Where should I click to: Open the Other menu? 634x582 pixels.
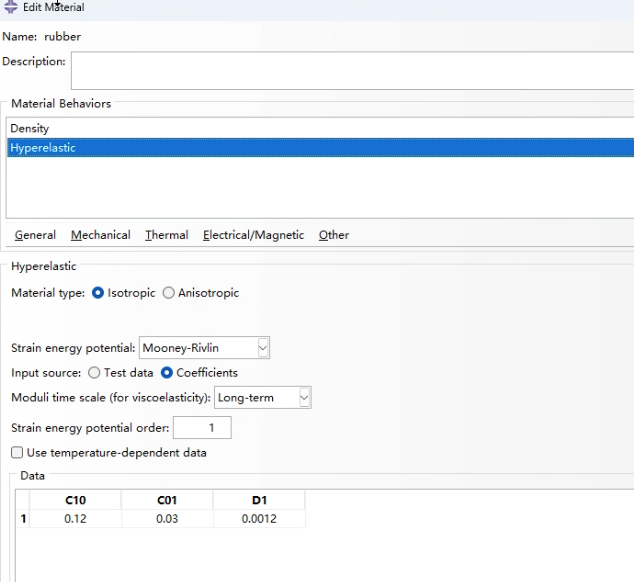click(x=334, y=235)
